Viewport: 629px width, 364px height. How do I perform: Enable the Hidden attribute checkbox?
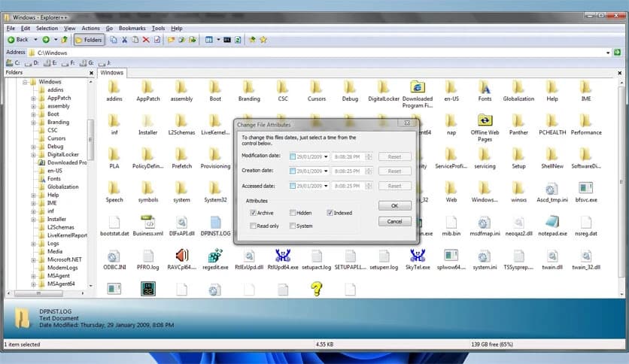[293, 213]
